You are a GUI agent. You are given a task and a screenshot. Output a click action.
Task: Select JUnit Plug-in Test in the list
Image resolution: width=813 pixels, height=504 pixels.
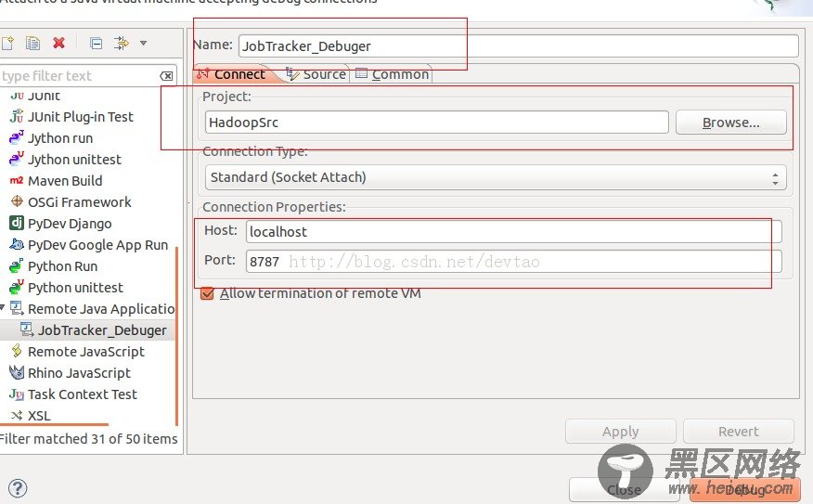tap(81, 117)
